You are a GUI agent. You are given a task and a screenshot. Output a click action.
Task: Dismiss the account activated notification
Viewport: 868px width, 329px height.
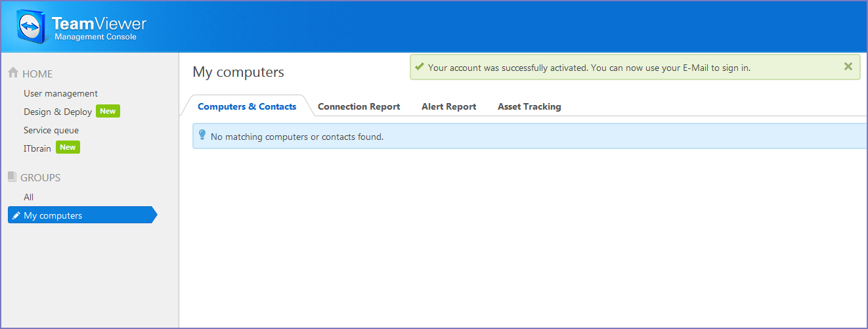pos(848,66)
